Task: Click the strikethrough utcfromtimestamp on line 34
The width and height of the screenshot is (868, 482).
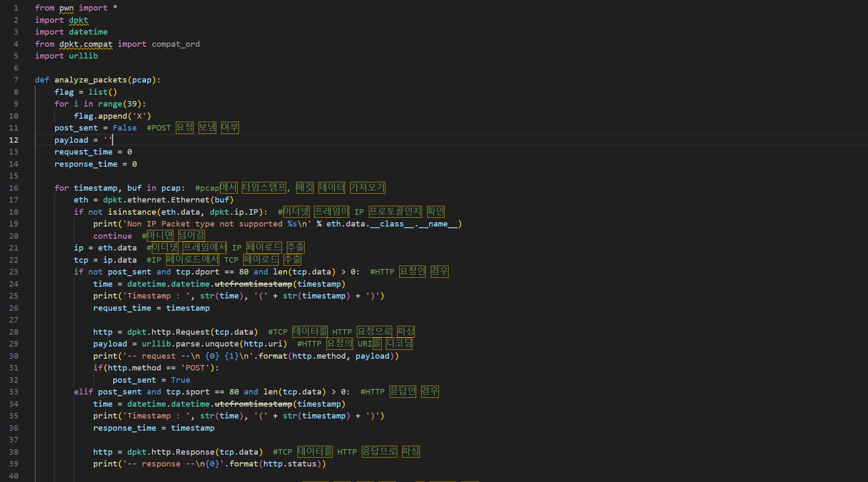Action: pyautogui.click(x=253, y=404)
